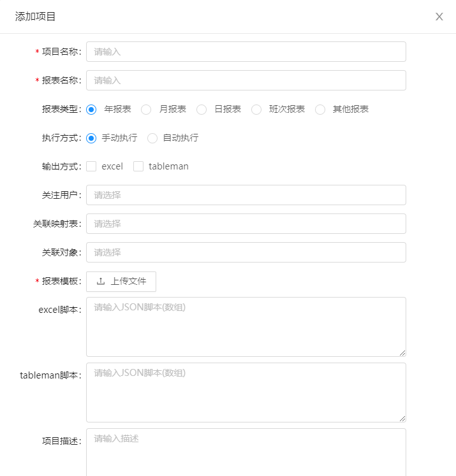Tick the tableman output checkbox

(x=138, y=166)
